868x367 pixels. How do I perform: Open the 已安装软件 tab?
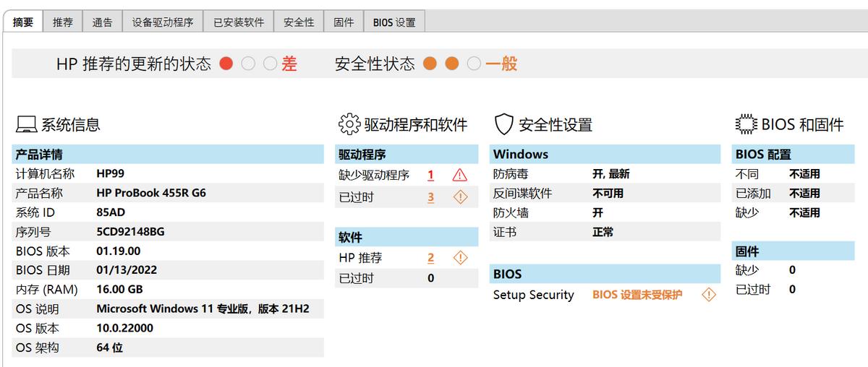point(239,22)
